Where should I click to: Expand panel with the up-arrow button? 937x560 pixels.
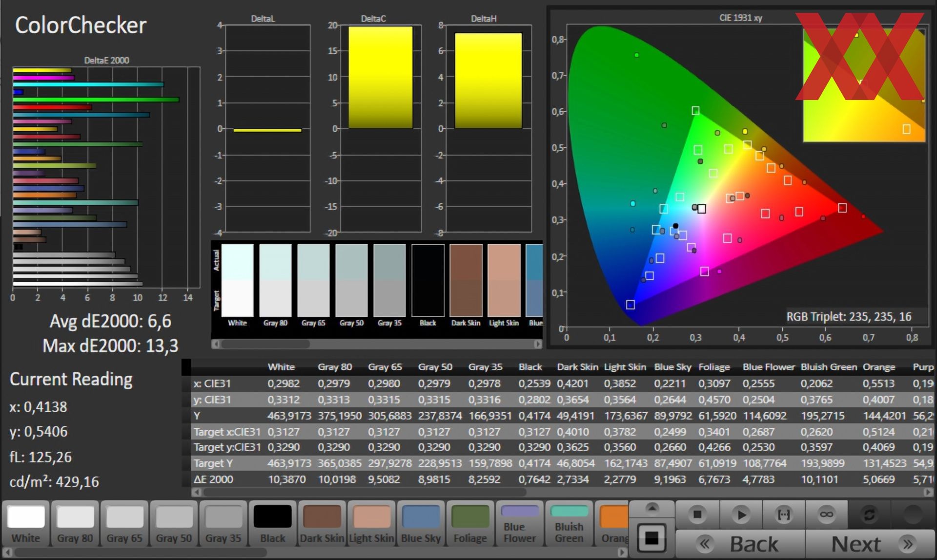coord(652,509)
